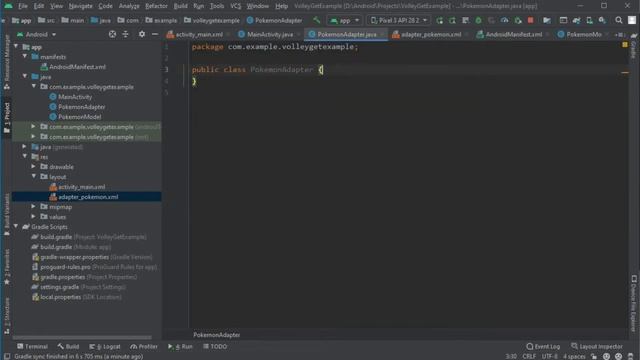The width and height of the screenshot is (640, 360).
Task: Expand the drawable folder node
Action: point(34,167)
